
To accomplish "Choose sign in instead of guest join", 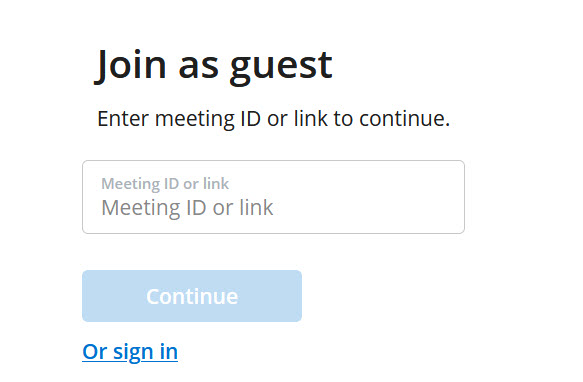I will click(130, 351).
